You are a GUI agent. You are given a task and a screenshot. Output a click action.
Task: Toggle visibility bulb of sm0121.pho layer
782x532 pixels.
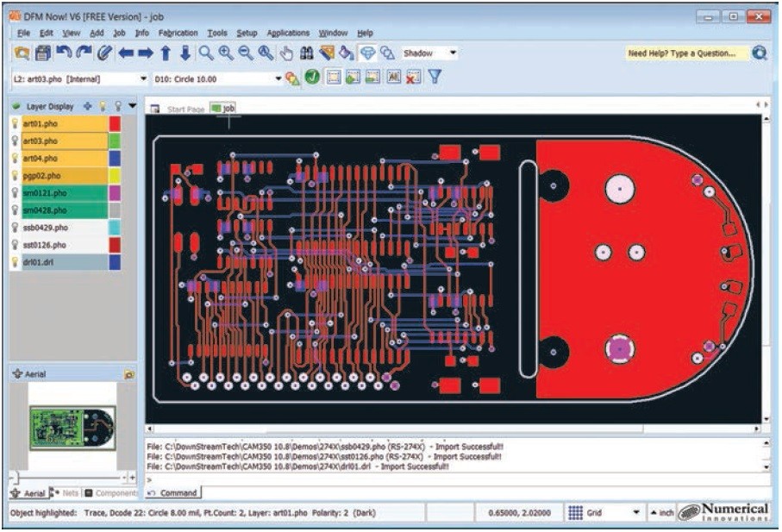[x=16, y=192]
